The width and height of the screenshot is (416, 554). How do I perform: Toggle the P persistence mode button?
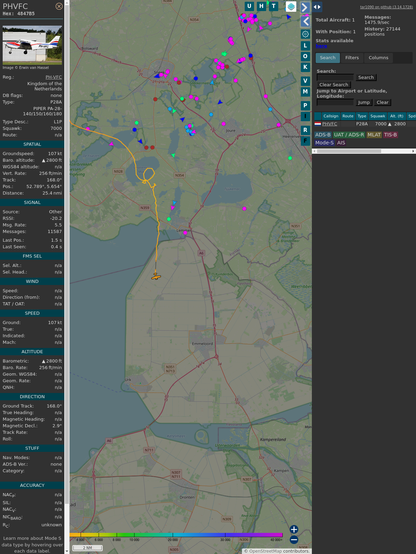[305, 105]
